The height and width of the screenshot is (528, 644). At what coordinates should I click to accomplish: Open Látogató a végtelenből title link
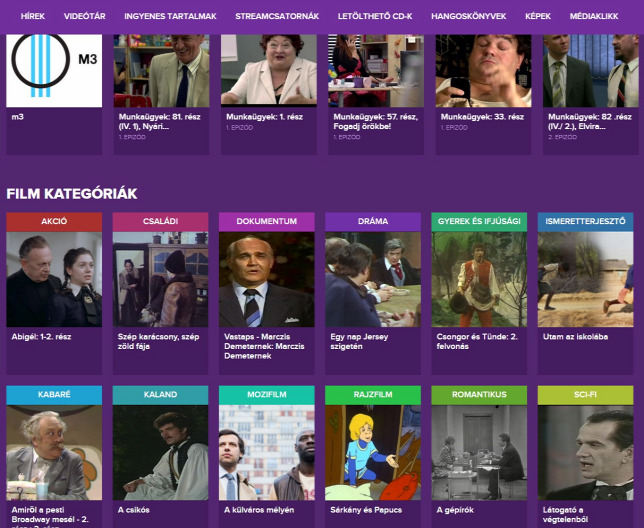point(566,515)
